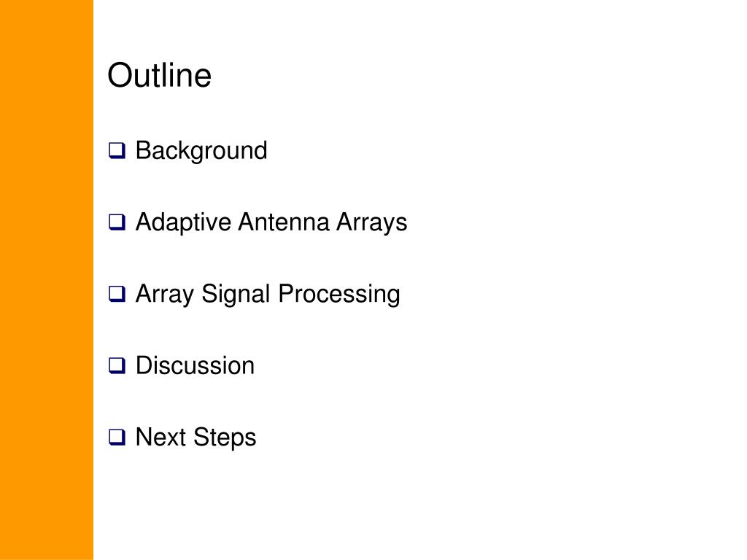Click the word Next
The height and width of the screenshot is (560, 747).
pos(160,437)
